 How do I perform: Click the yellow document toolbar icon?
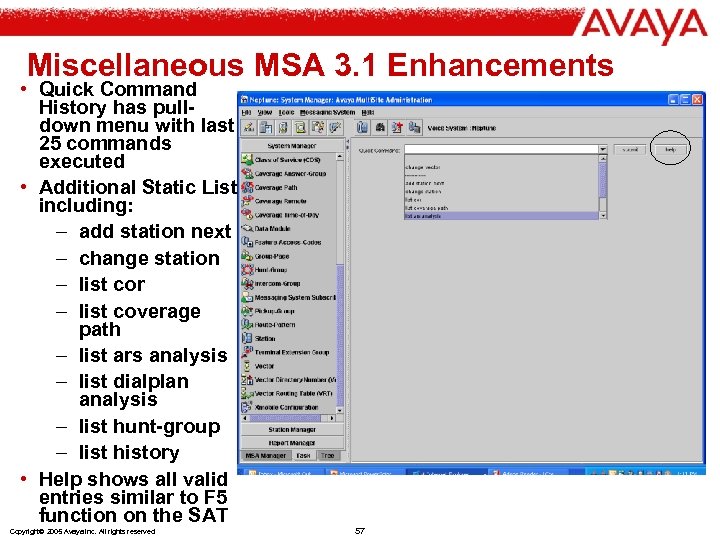pos(301,128)
